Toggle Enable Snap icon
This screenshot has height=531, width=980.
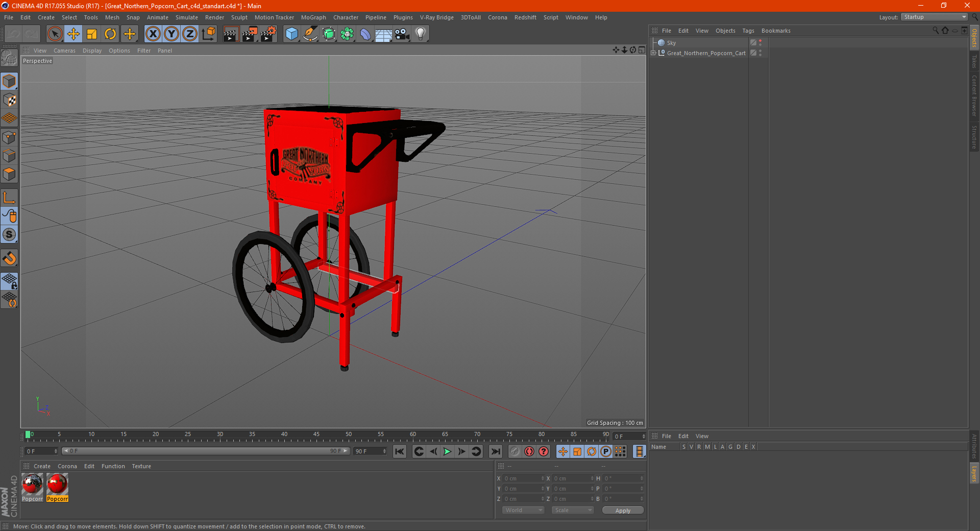9,234
